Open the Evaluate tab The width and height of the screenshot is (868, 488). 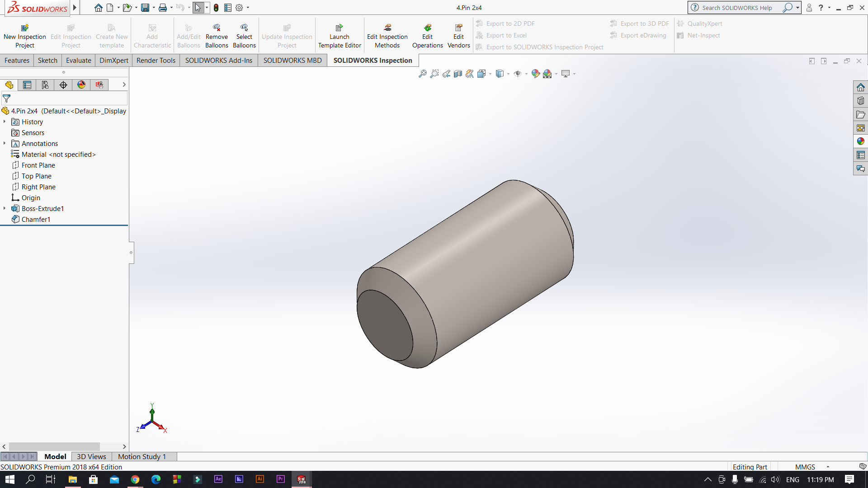coord(78,61)
